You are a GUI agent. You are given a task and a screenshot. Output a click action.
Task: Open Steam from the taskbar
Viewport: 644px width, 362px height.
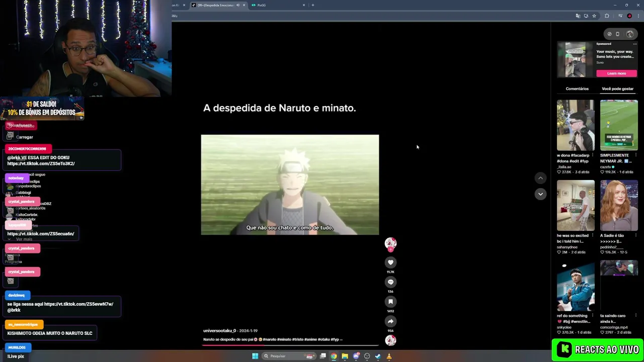pyautogui.click(x=378, y=356)
